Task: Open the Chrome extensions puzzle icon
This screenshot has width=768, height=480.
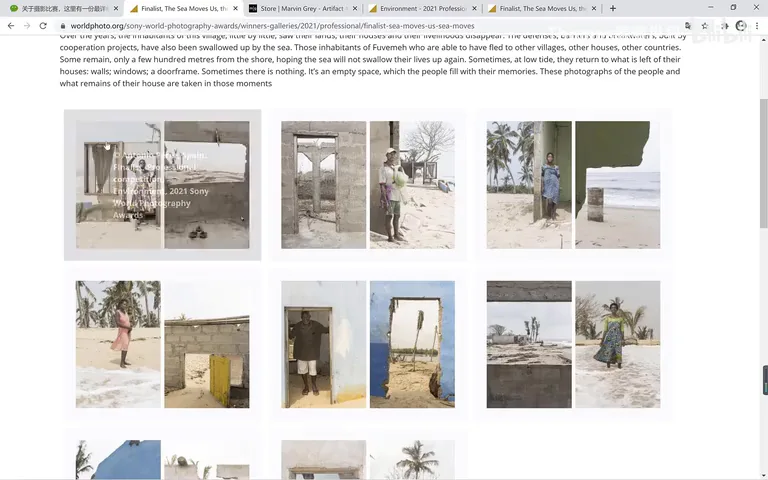Action: (x=724, y=26)
